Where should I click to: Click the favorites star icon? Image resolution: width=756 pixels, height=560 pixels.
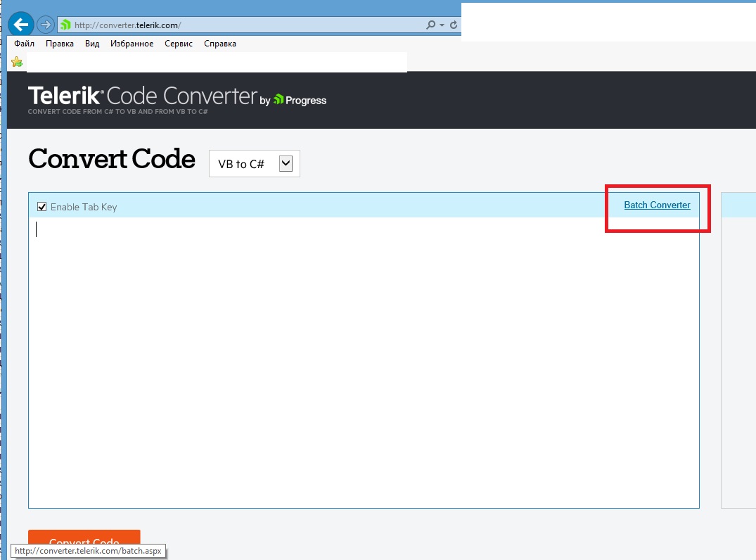coord(17,62)
